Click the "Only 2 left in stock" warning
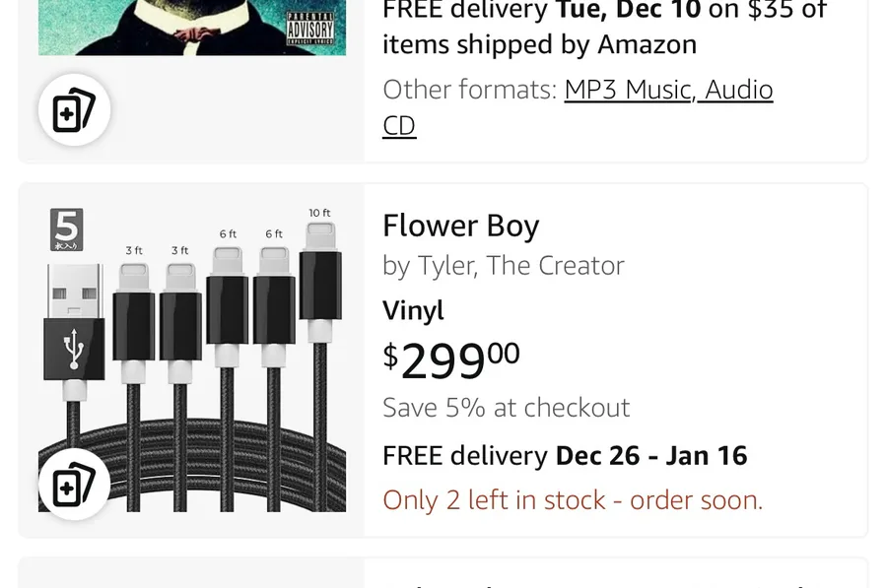The image size is (887, 588). pos(572,500)
